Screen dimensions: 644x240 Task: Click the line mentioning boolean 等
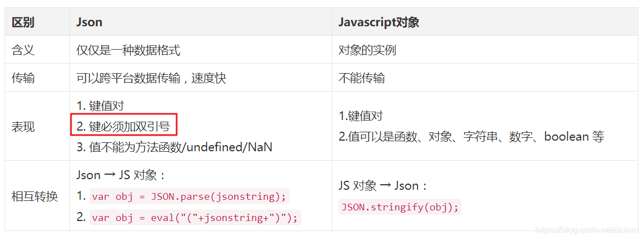(471, 137)
